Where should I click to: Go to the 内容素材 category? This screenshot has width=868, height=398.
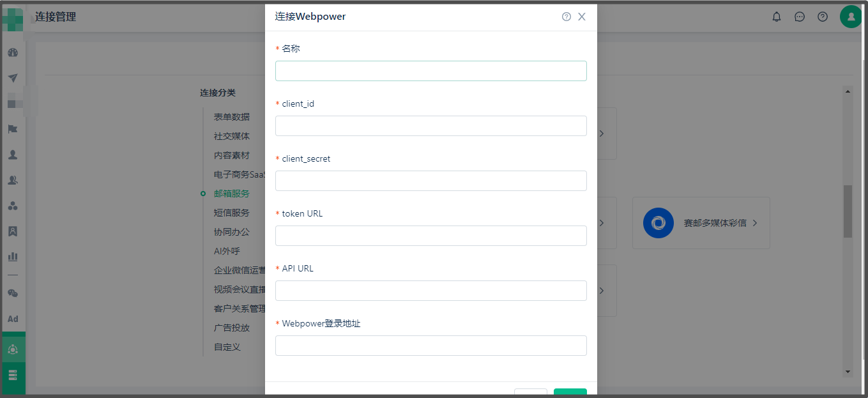point(232,155)
